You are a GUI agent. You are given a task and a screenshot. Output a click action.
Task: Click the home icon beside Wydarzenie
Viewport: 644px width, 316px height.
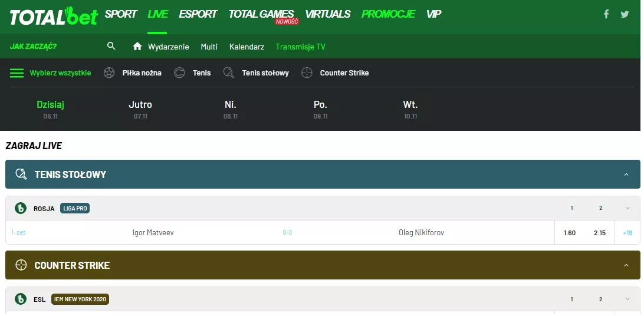(137, 47)
